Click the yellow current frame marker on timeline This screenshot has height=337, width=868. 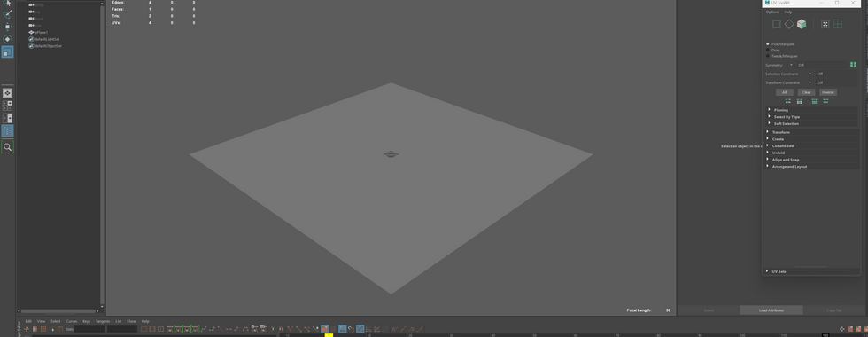tap(329, 335)
